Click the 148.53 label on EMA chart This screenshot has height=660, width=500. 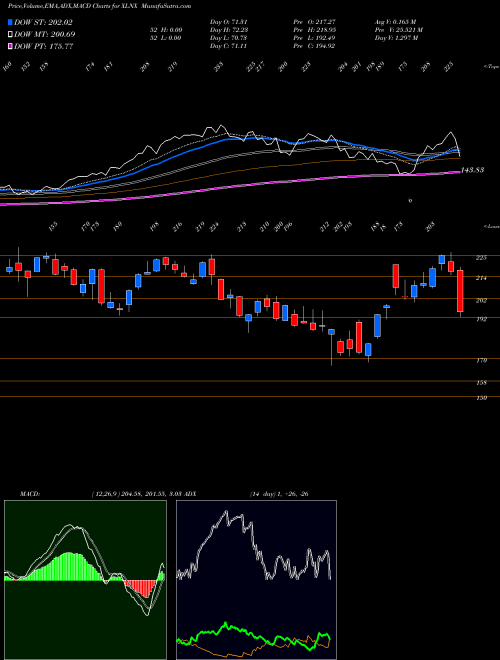pos(472,170)
